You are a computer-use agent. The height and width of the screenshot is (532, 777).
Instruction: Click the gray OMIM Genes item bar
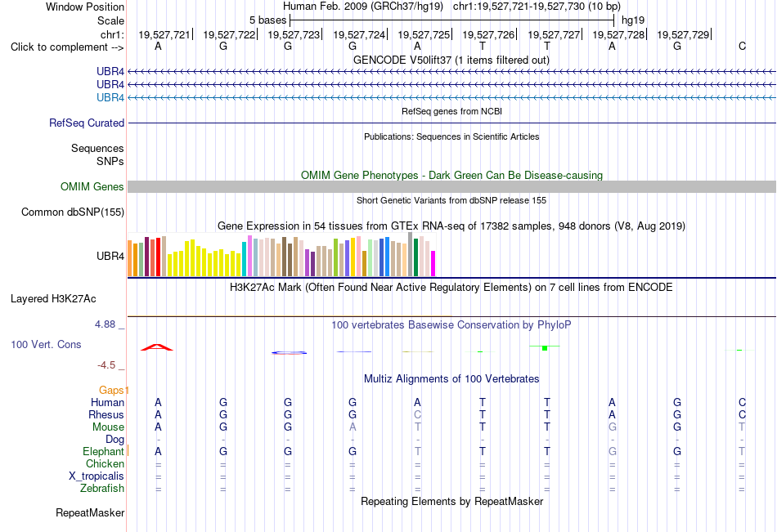tap(452, 187)
